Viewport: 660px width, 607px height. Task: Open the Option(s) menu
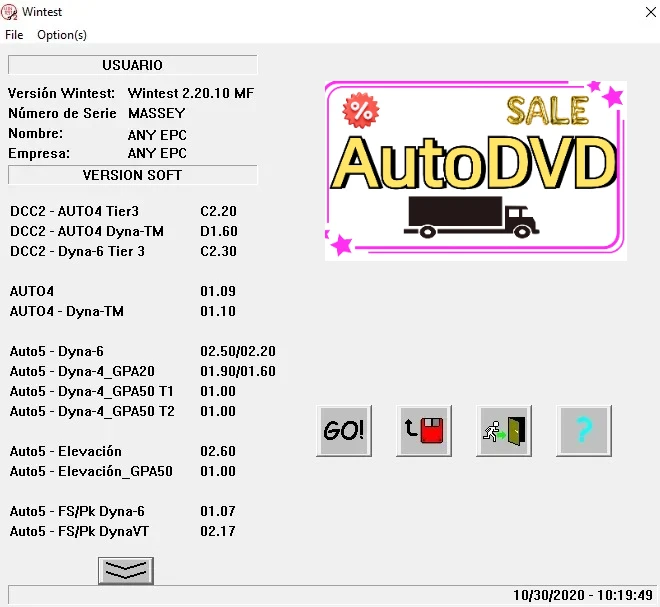pos(62,35)
